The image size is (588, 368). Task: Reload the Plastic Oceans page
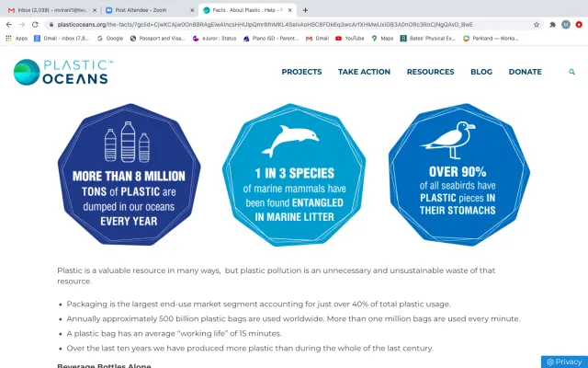[35, 25]
